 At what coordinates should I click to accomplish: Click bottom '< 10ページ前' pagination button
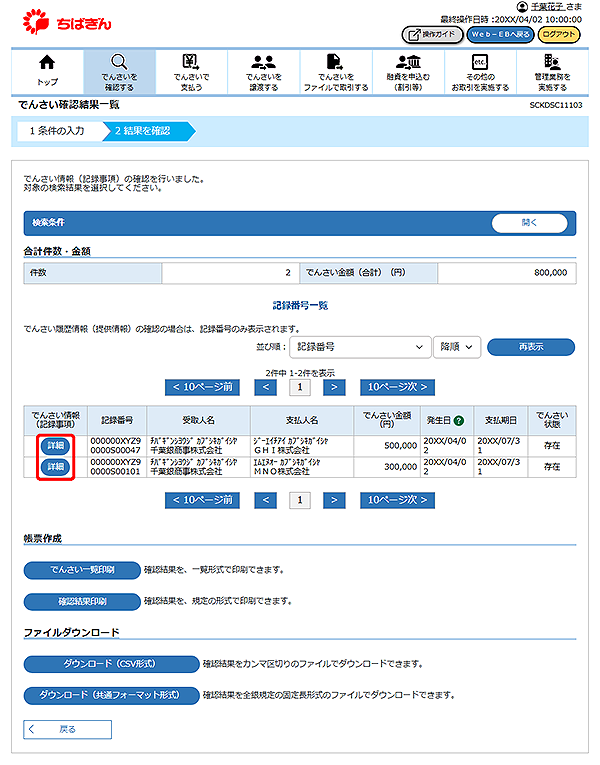point(202,500)
